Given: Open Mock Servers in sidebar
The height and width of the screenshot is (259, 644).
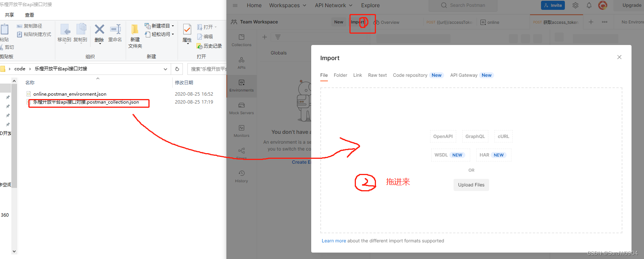Looking at the screenshot, I should coord(242,109).
